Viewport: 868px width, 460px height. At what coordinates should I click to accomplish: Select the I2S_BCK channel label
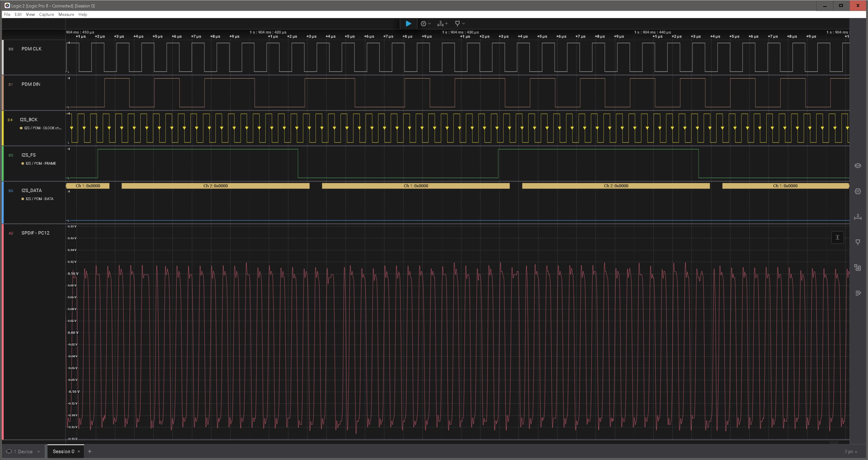[x=29, y=120]
